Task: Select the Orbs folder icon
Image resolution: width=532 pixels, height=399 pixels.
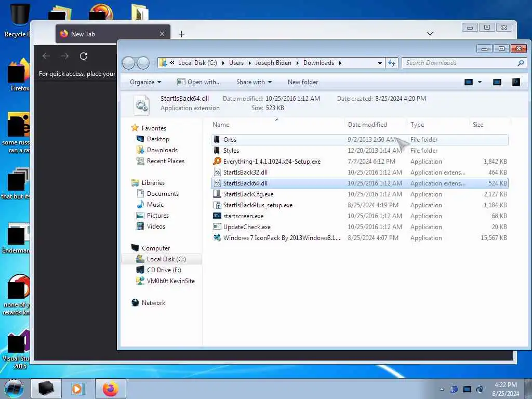Action: (217, 139)
